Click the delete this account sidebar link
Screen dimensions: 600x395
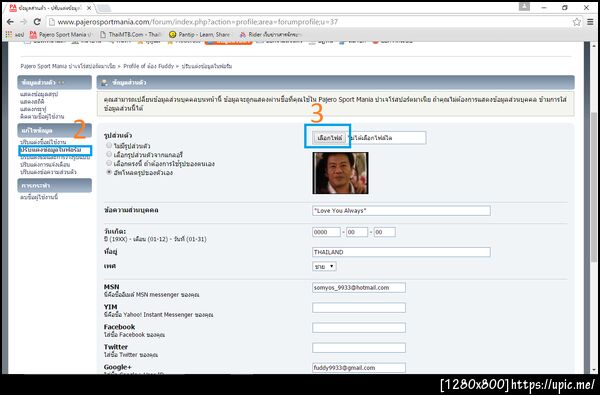39,197
